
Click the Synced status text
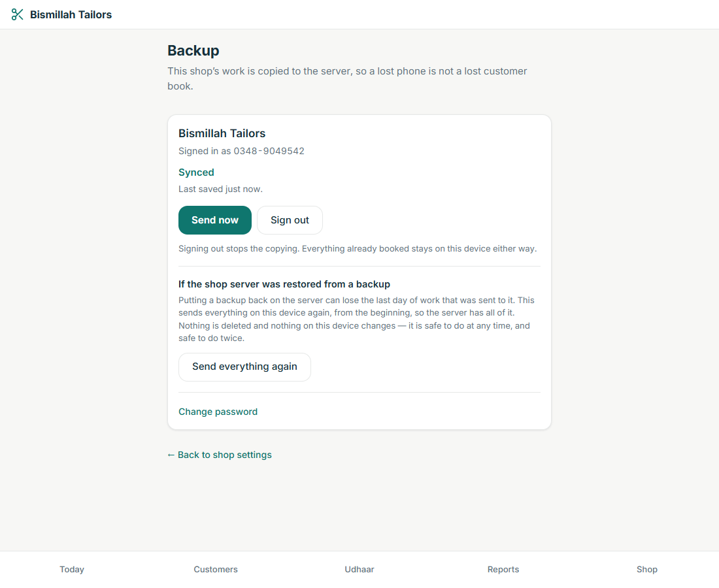(x=196, y=172)
